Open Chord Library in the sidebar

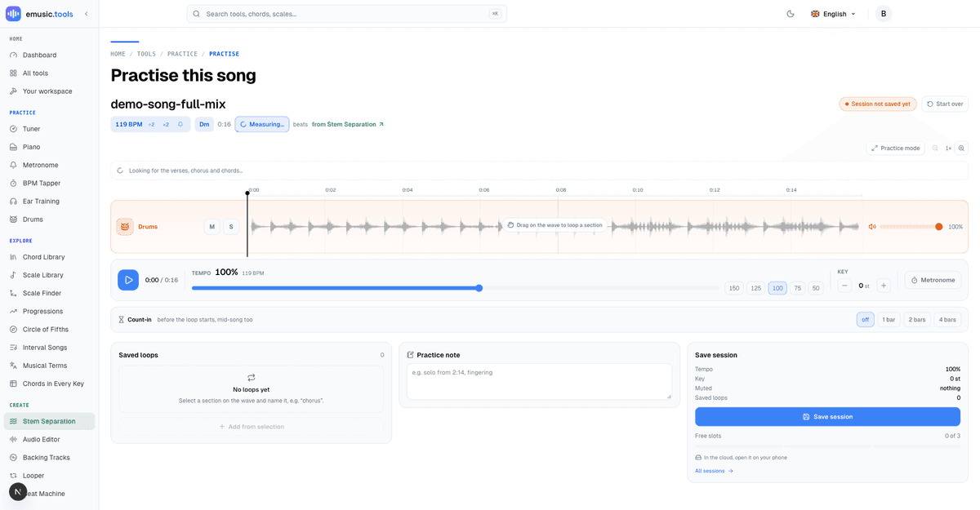click(49, 257)
